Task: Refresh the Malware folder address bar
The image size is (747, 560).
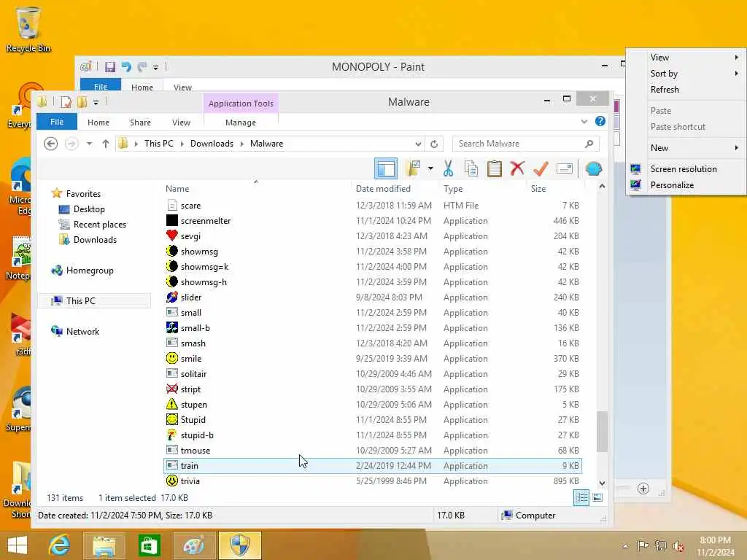Action: coord(434,144)
